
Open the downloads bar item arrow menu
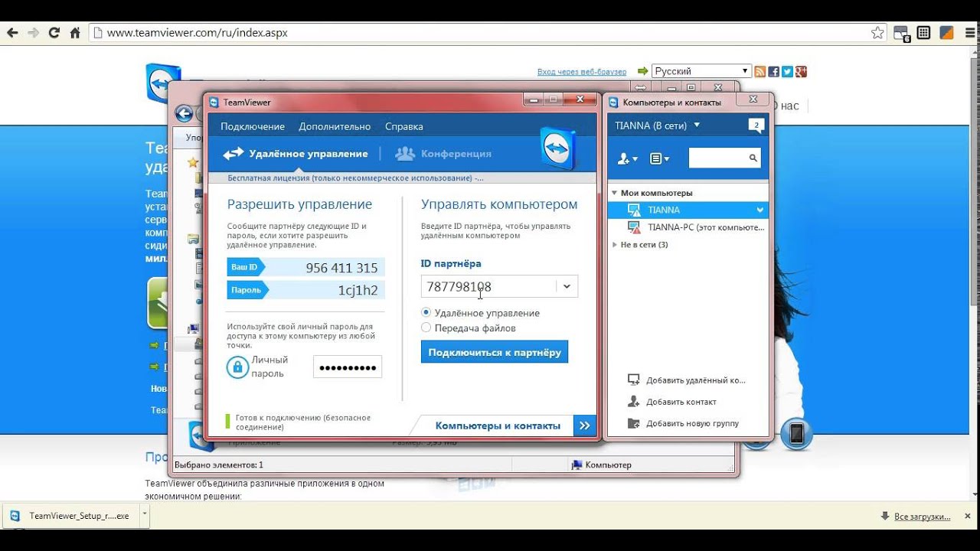(x=144, y=515)
